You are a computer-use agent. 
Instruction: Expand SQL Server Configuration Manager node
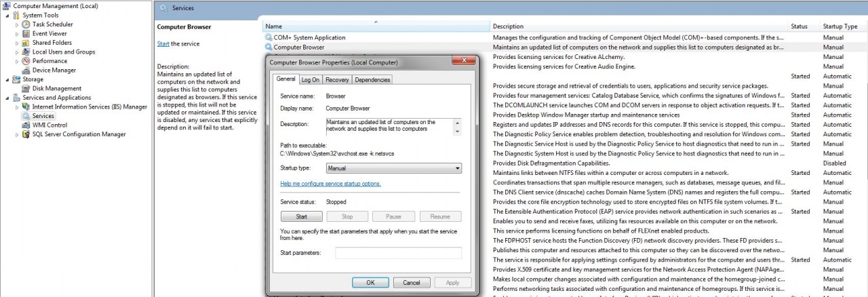(17, 134)
